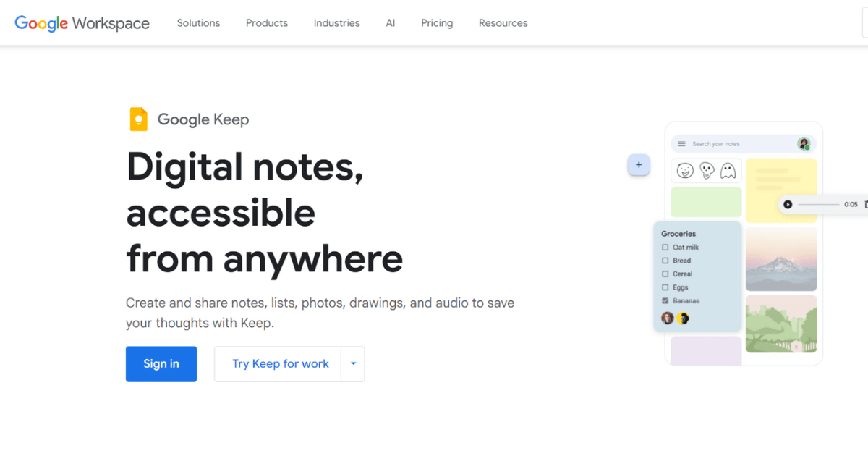Click the Sign in button
The image size is (868, 456).
coord(161,364)
